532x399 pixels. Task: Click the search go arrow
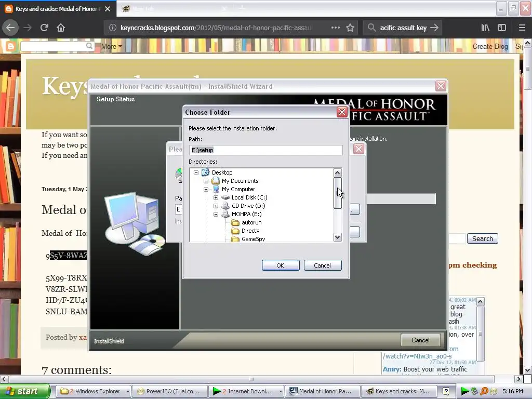coord(434,28)
